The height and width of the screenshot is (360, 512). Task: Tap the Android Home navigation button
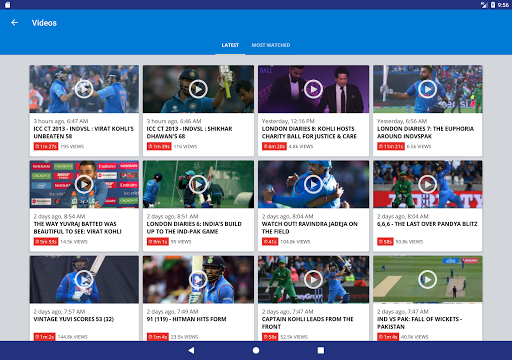256,350
